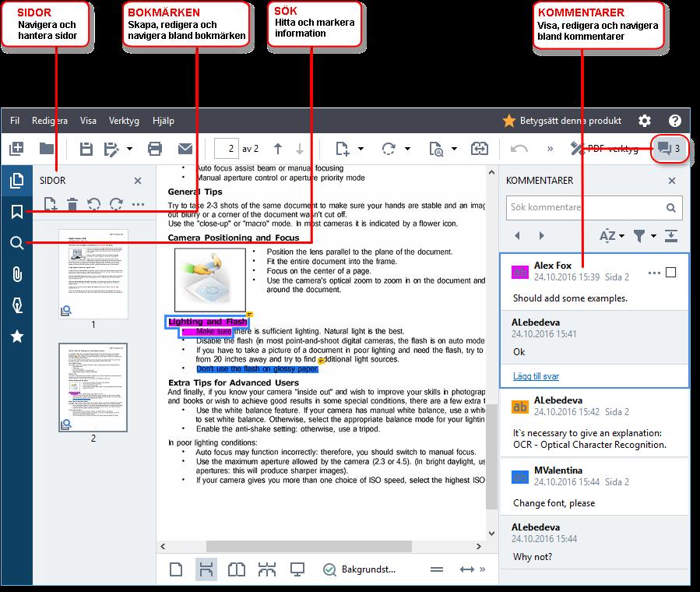This screenshot has height=592, width=700.
Task: Send the document by e-mail
Action: tap(185, 149)
